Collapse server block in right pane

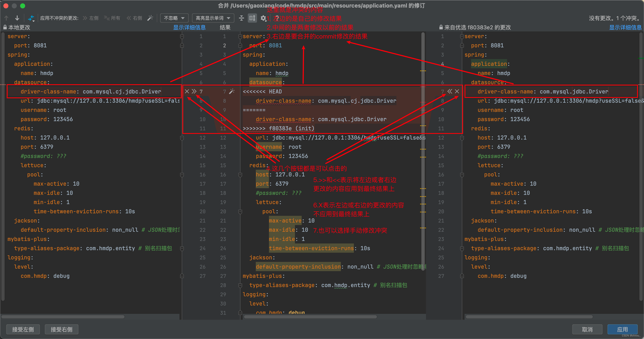point(462,36)
